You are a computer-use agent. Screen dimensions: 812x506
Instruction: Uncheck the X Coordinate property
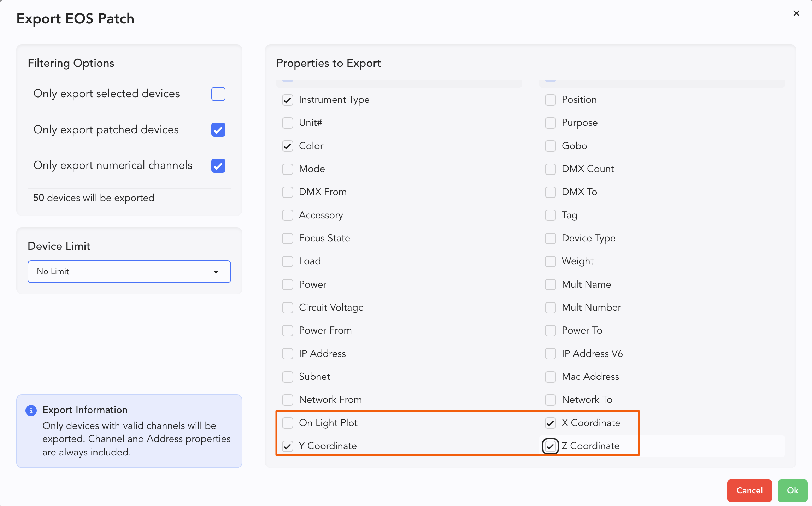pyautogui.click(x=550, y=423)
